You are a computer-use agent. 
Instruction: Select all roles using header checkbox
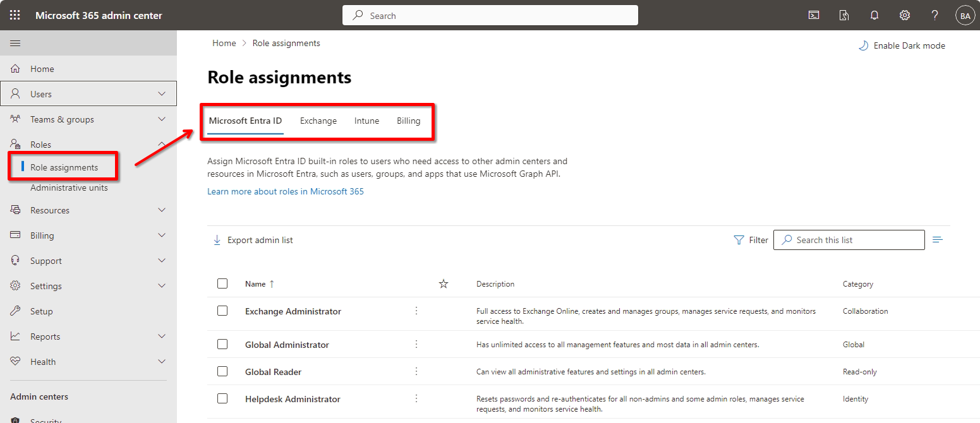(x=222, y=283)
